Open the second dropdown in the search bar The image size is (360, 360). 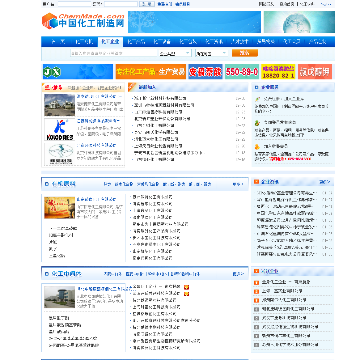[x=212, y=53]
